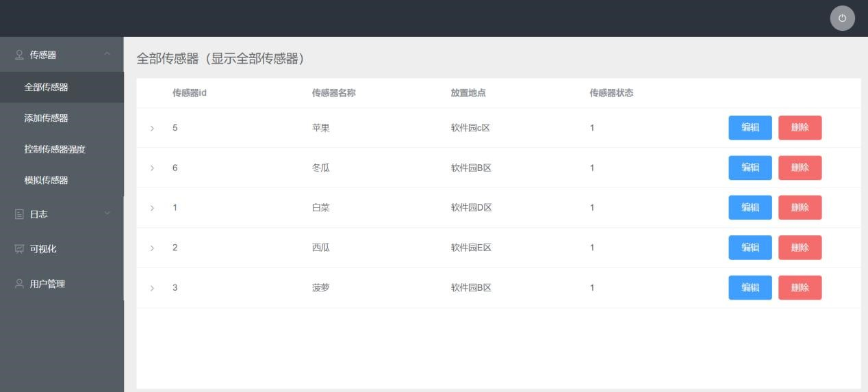The height and width of the screenshot is (392, 868).
Task: Expand the 日志 sidebar submenu arrow
Action: 107,214
